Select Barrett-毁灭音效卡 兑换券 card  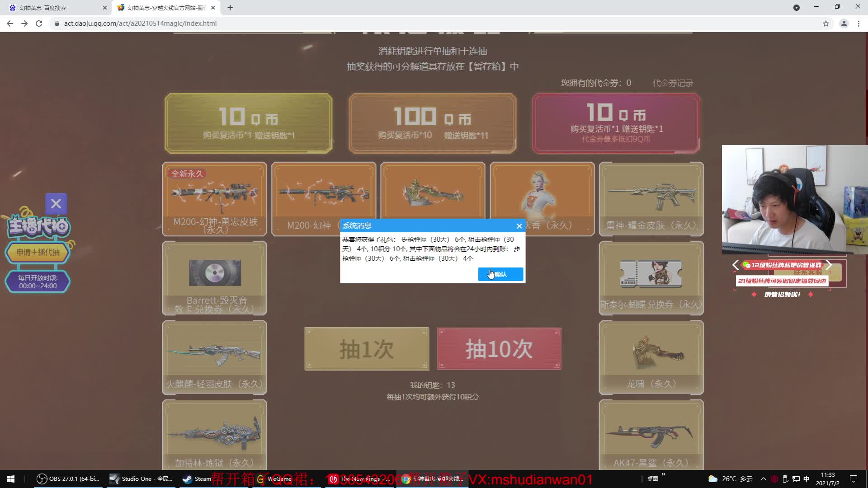214,278
